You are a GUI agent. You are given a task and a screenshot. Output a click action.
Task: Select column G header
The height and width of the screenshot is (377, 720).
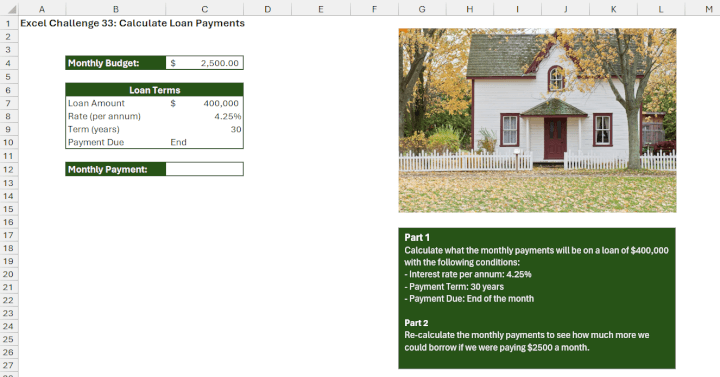click(422, 9)
